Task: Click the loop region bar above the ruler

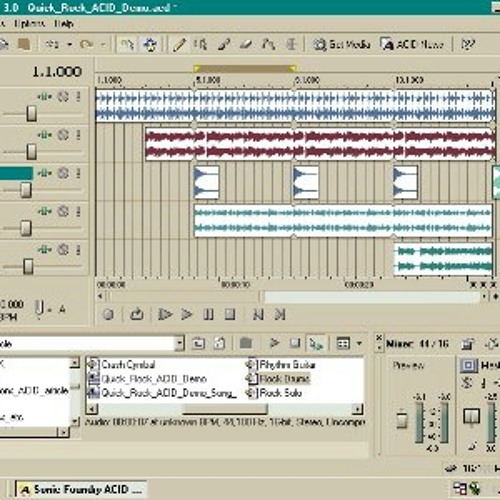Action: tap(245, 69)
